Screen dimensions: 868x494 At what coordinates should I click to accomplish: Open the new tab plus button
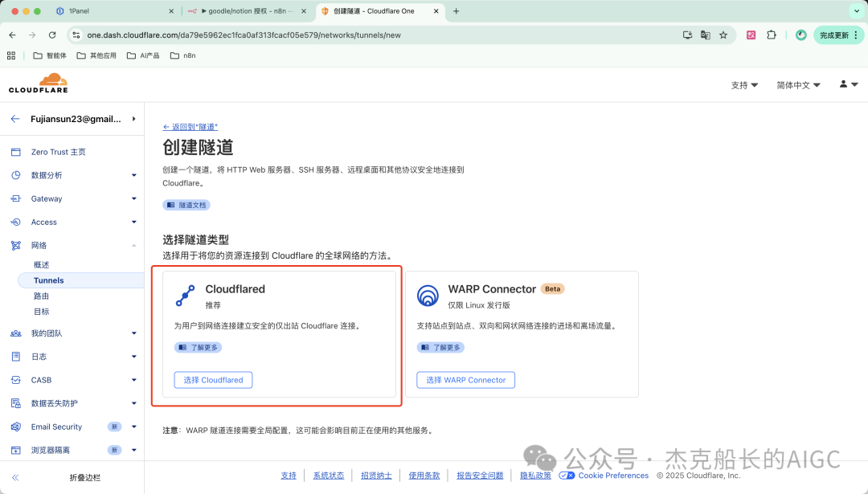[457, 11]
